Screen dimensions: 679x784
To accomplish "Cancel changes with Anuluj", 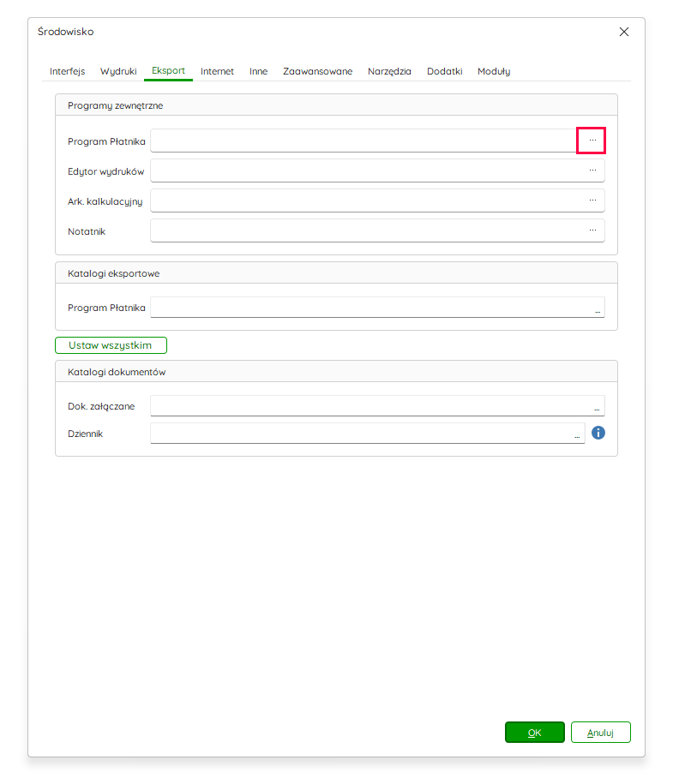I will pos(600,733).
